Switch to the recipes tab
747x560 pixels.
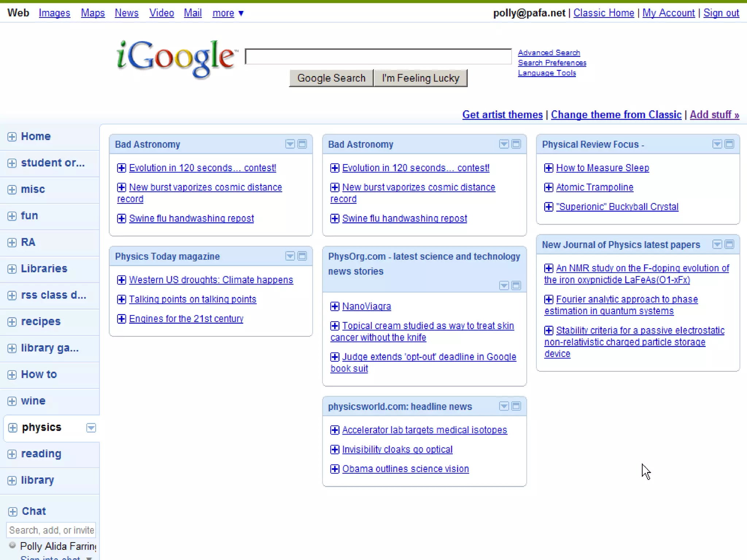coord(41,322)
